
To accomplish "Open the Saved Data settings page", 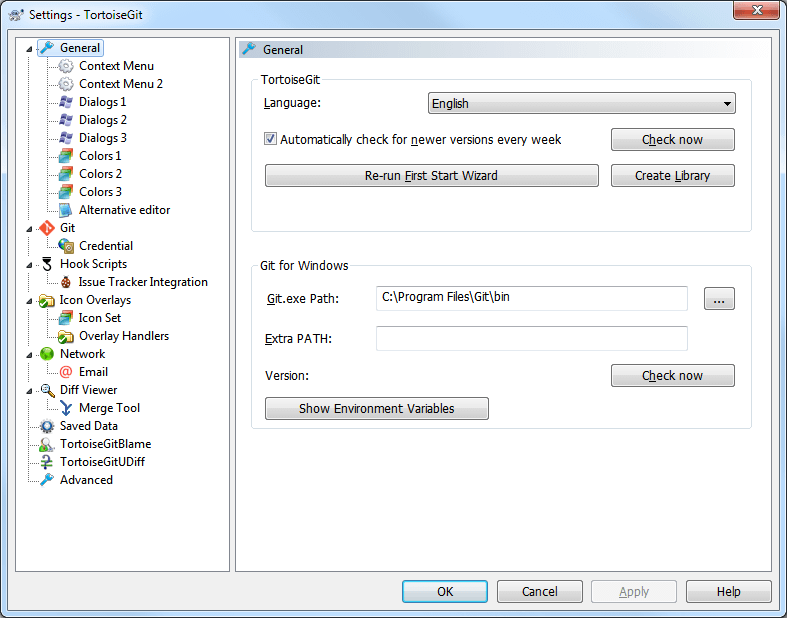I will [89, 426].
